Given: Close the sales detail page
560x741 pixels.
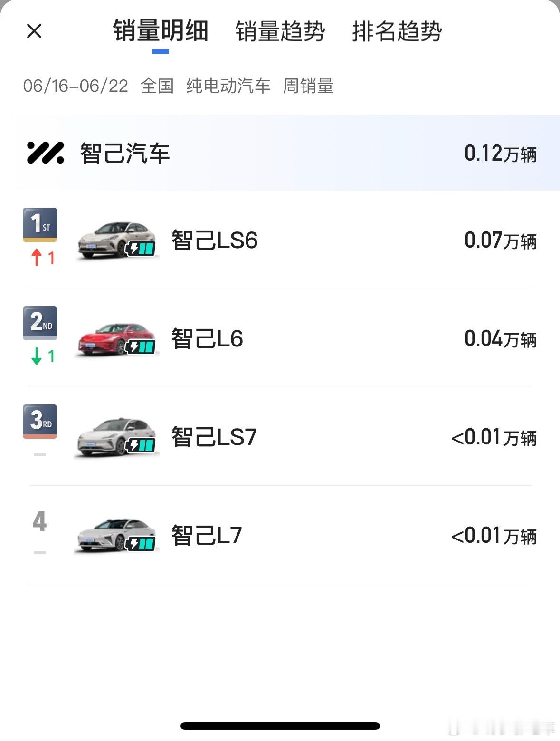Looking at the screenshot, I should (x=34, y=31).
